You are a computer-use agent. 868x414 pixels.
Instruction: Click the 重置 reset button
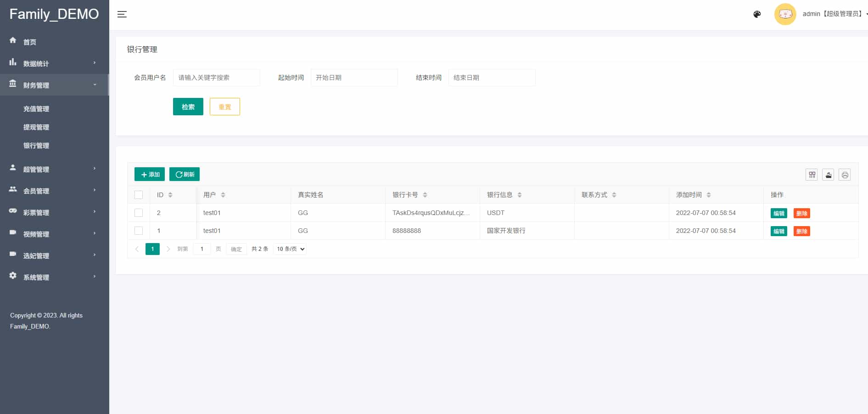(225, 107)
